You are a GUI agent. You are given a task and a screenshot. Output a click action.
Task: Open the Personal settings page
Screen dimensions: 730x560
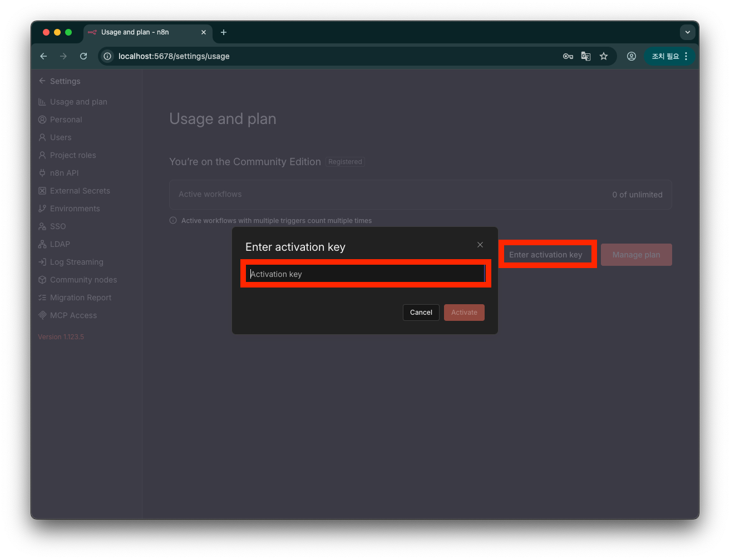coord(66,120)
